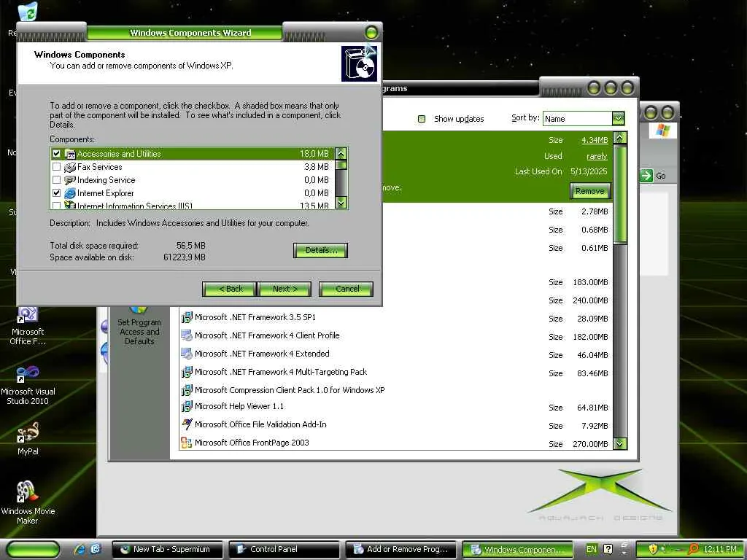Click the program list scroll down arrow
747x560 pixels.
tap(620, 444)
